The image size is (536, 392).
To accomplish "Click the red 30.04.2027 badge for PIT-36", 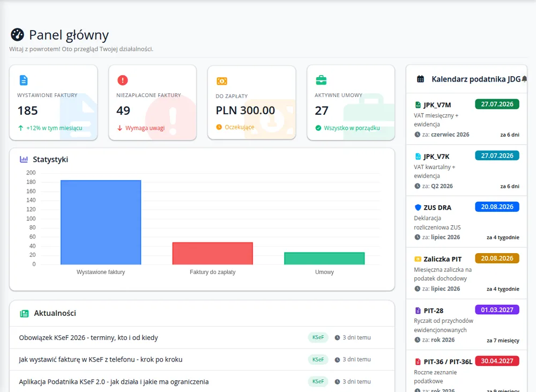I will pos(497,361).
